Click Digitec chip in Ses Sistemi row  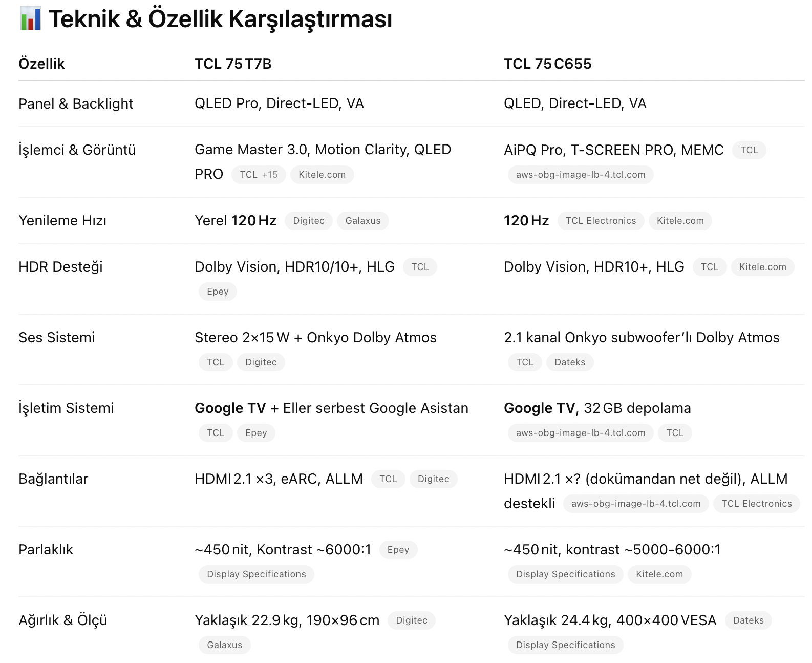(261, 362)
